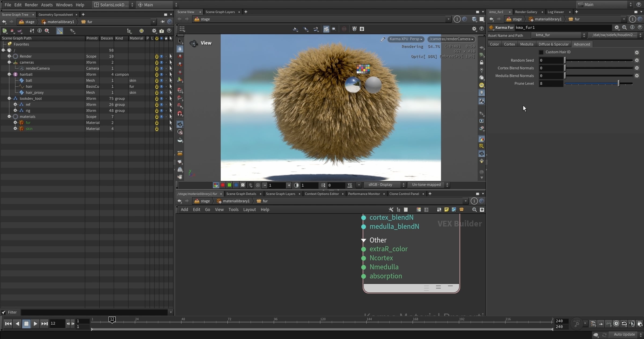Toggle activation for the lookdev_tool row
Viewport: 644px width, 339px height.
[x=157, y=99]
